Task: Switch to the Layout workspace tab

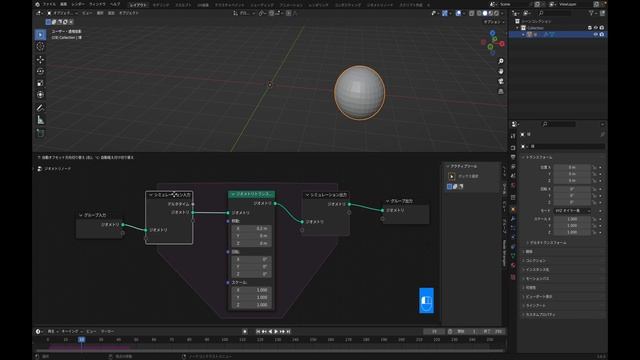Action: click(x=138, y=5)
